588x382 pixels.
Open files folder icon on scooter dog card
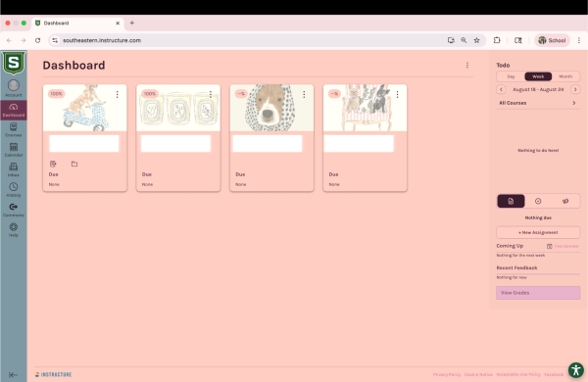click(x=74, y=164)
